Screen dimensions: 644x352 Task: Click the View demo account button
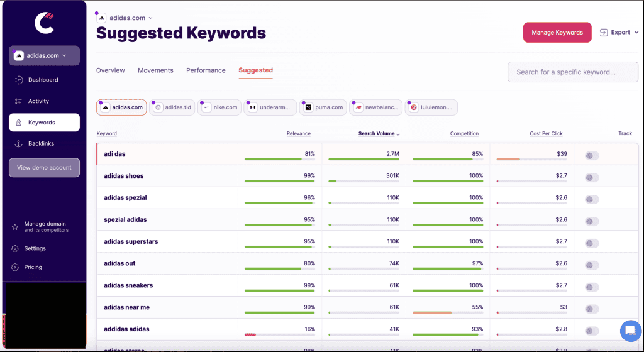pyautogui.click(x=45, y=167)
